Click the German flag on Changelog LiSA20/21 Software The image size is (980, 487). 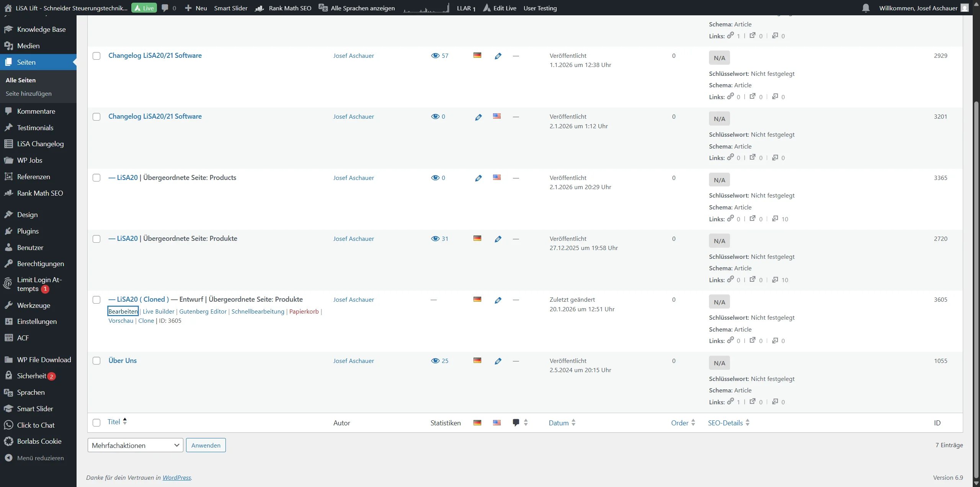click(477, 56)
